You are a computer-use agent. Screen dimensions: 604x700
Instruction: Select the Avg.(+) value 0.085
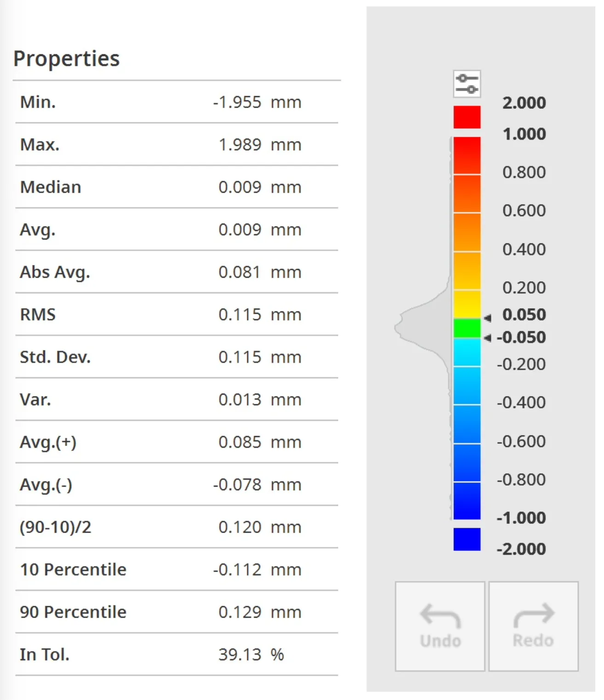coord(240,442)
